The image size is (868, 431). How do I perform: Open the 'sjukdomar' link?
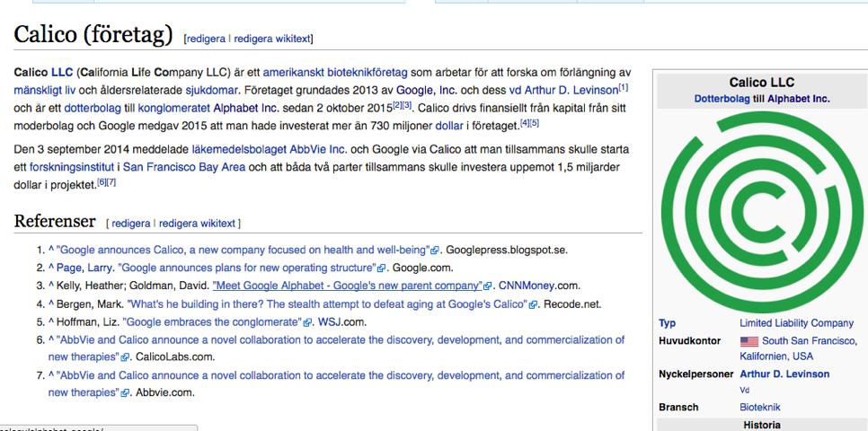point(211,90)
